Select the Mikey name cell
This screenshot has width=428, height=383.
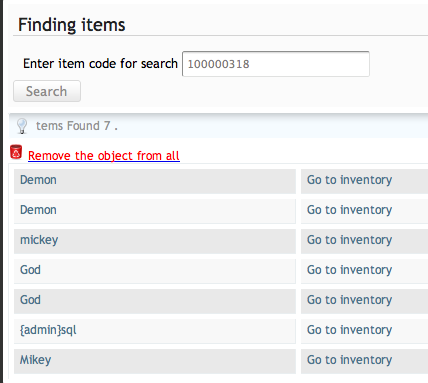tap(155, 361)
